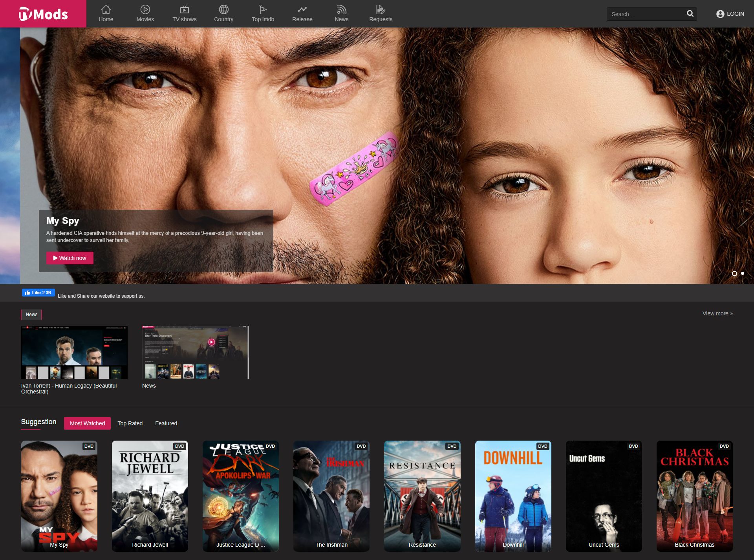Select the News menu tab
The width and height of the screenshot is (754, 560).
click(340, 13)
